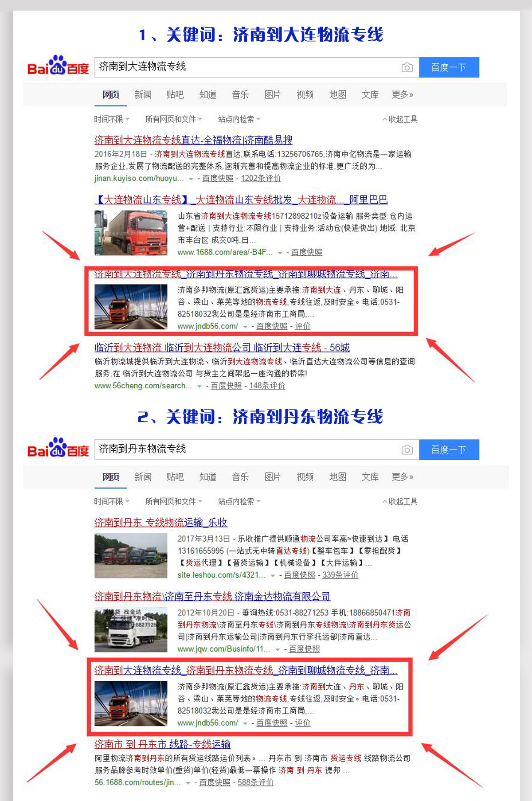
Task: Collapse tools via 收起工具 in first search
Action: coord(400,119)
